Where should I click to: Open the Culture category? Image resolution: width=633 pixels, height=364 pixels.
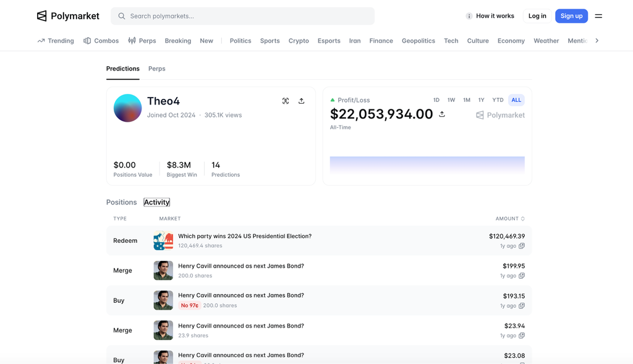(x=478, y=41)
